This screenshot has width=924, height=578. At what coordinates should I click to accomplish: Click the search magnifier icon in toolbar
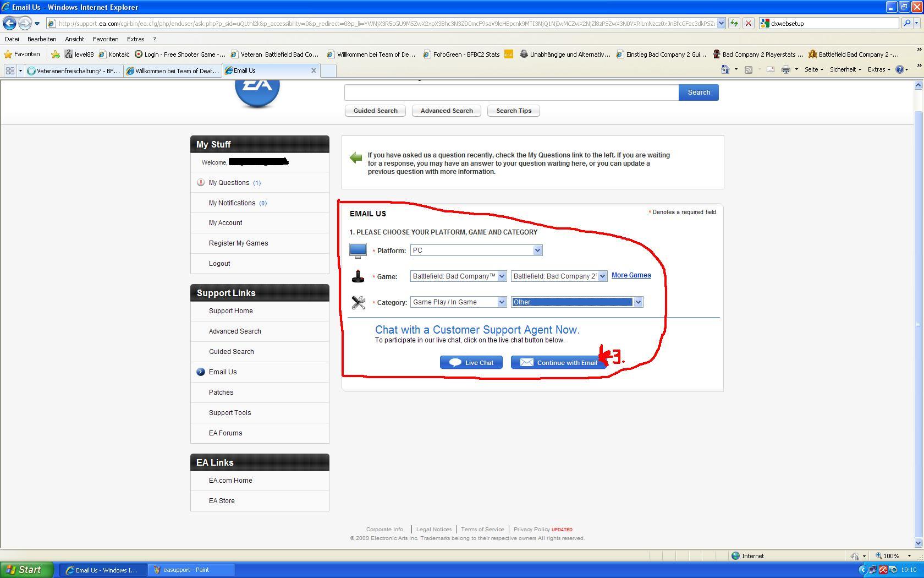click(907, 23)
